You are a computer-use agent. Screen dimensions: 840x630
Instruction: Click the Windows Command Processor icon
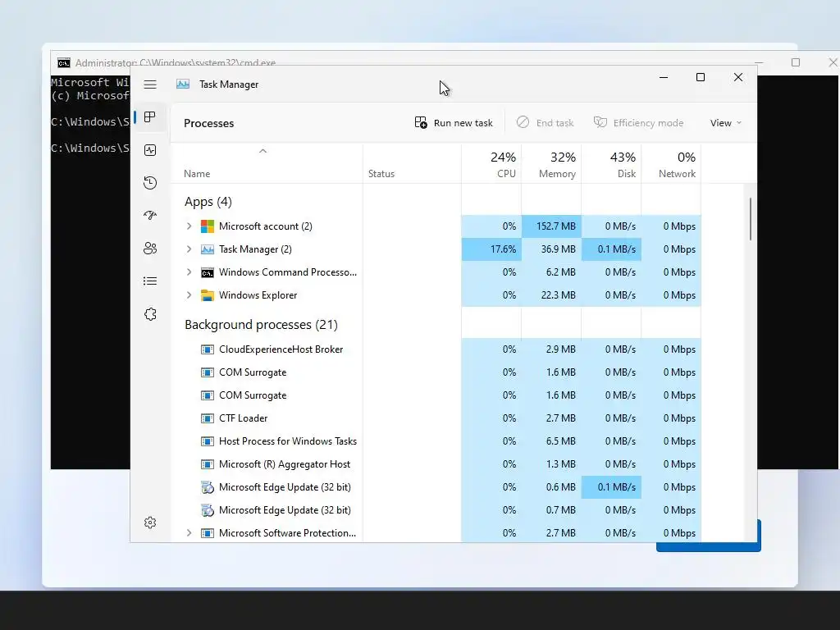208,272
